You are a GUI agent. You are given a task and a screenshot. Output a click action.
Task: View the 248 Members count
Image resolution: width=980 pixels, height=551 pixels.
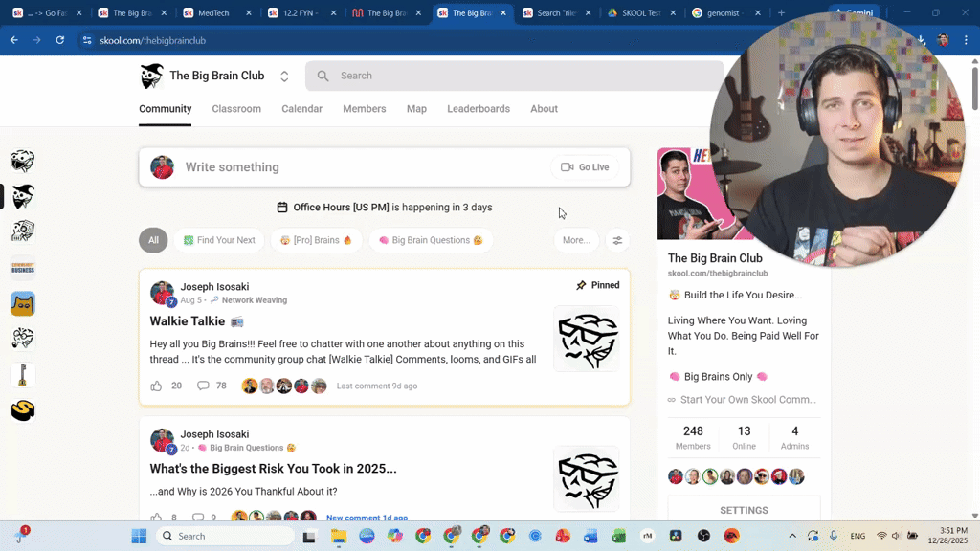(693, 437)
